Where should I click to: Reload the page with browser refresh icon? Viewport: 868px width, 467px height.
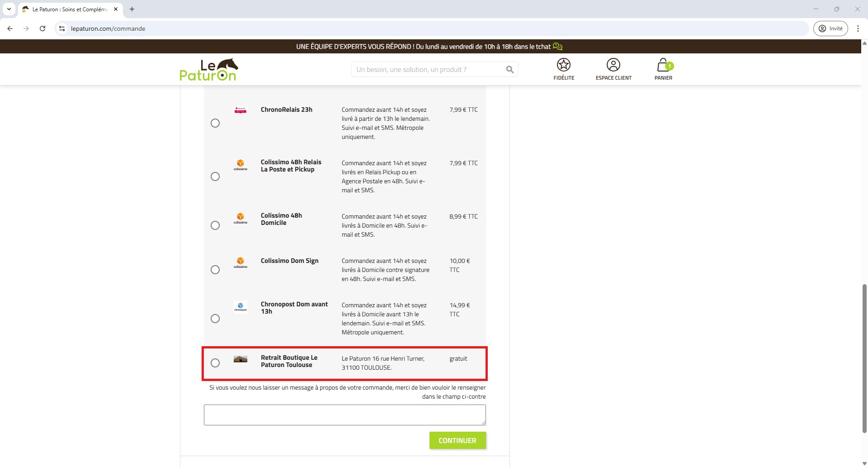(42, 29)
